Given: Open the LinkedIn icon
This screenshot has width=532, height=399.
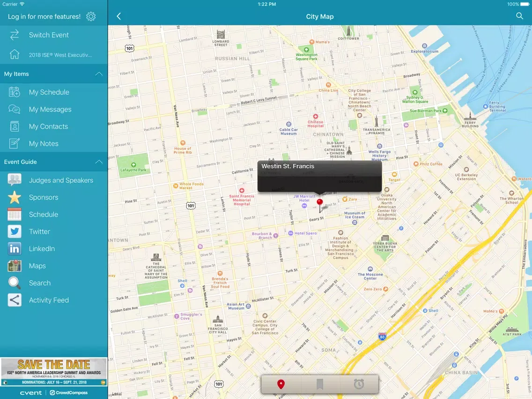Looking at the screenshot, I should click(x=15, y=249).
